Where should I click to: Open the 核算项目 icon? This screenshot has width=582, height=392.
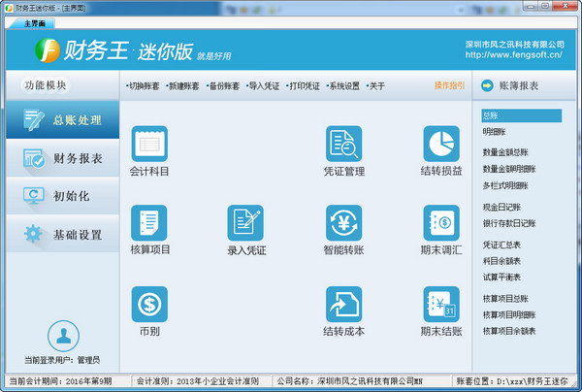pyautogui.click(x=148, y=223)
